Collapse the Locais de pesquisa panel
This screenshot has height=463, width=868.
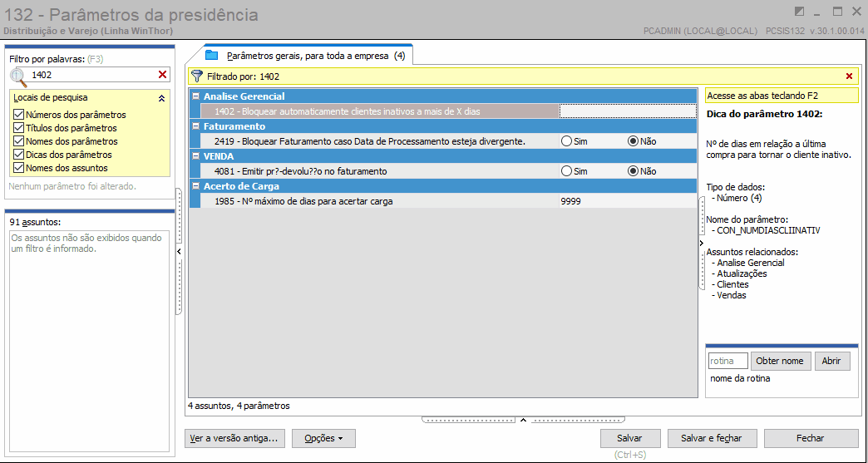161,98
